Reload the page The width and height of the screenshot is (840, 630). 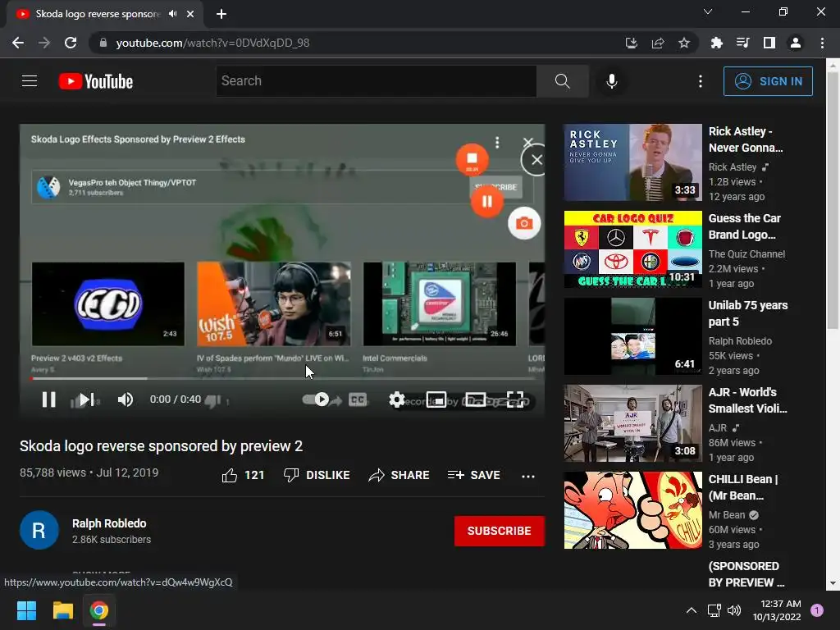pos(71,43)
